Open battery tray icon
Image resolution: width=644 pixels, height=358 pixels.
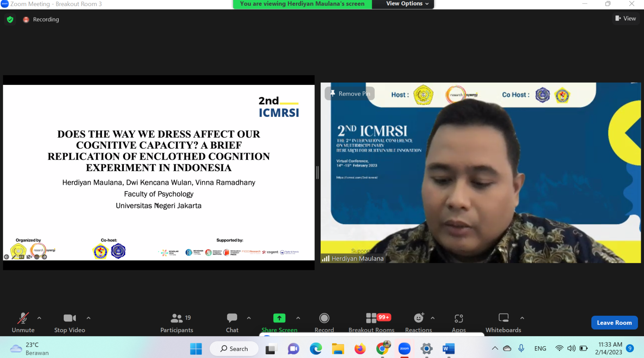point(584,348)
